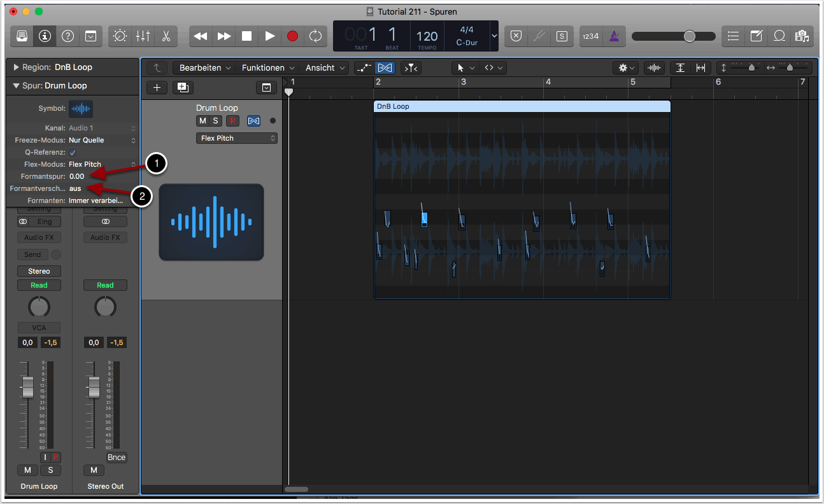Open the Flex Pitch dropdown on track
This screenshot has width=824, height=504.
pyautogui.click(x=236, y=138)
